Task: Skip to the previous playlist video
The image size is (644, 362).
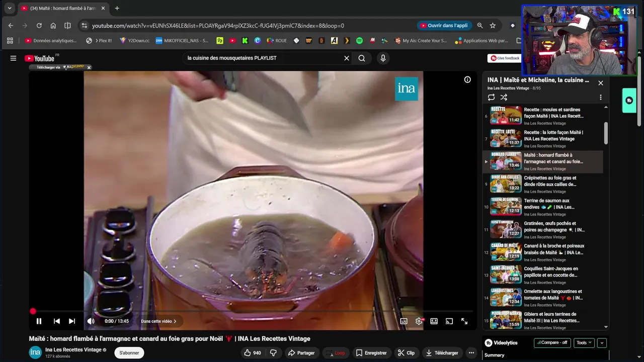Action: pyautogui.click(x=57, y=321)
